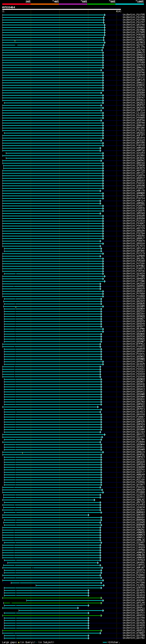Open hit UniRef100_Q306K0
The height and width of the screenshot is (644, 146).
click(x=134, y=27)
